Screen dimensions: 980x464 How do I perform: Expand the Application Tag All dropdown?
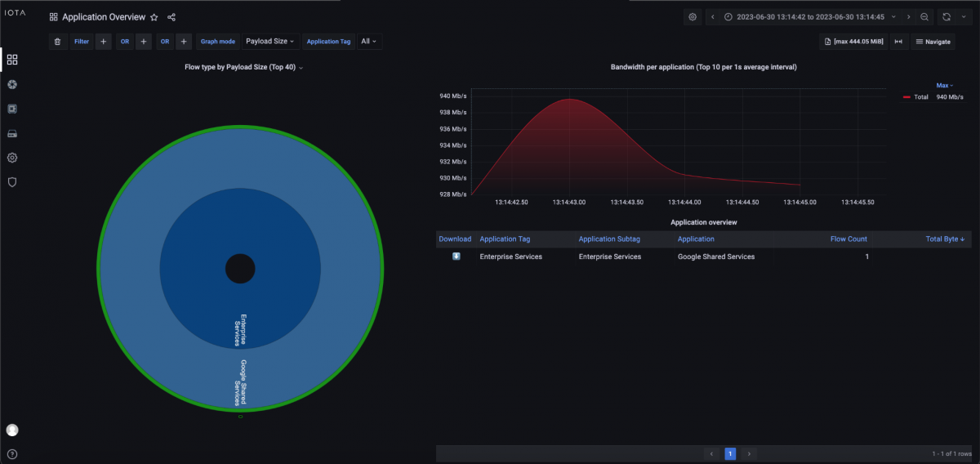tap(368, 42)
